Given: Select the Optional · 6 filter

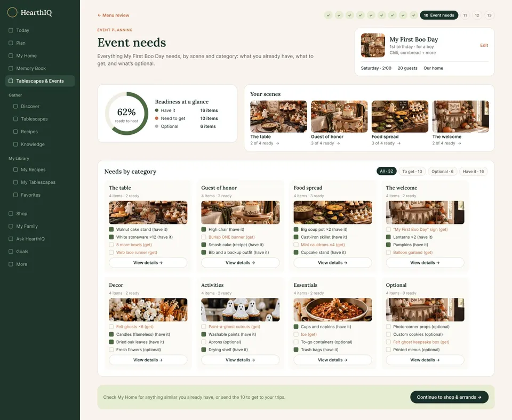Looking at the screenshot, I should 443,171.
